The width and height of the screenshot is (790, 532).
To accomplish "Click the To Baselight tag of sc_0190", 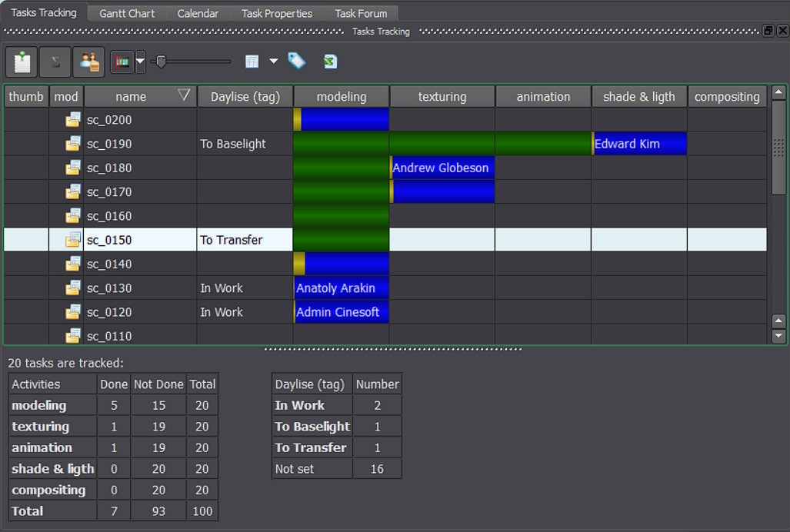I will [233, 144].
